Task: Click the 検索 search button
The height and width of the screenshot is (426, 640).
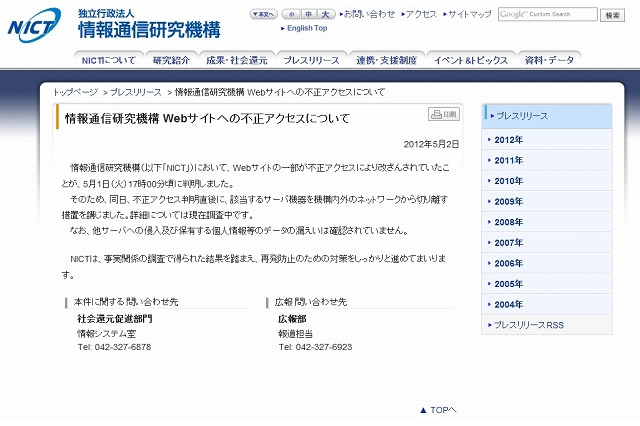Action: click(612, 15)
